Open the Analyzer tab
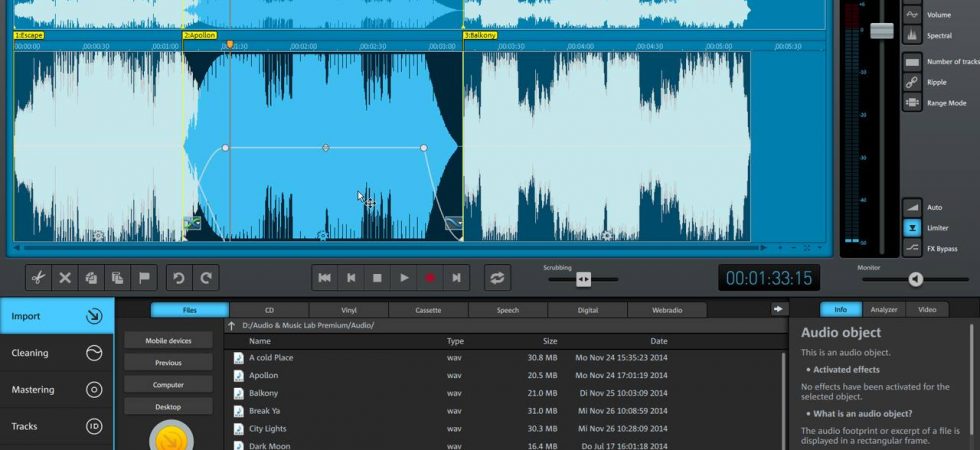Image resolution: width=980 pixels, height=450 pixels. [x=884, y=309]
